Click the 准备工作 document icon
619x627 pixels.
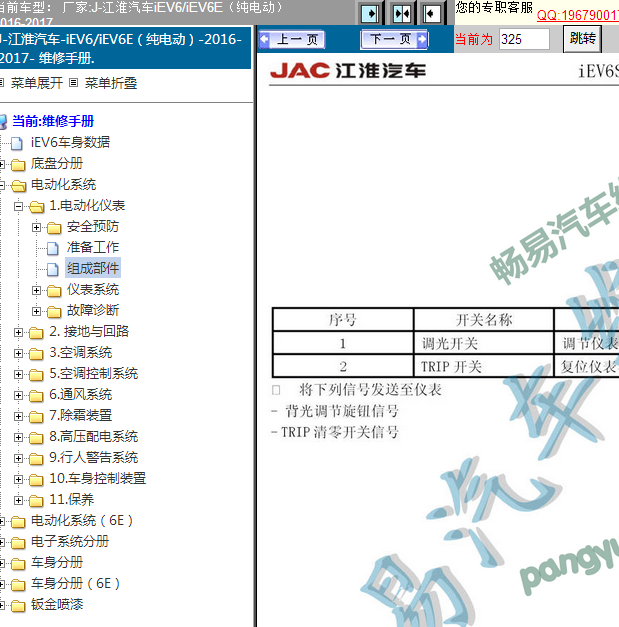[x=53, y=248]
